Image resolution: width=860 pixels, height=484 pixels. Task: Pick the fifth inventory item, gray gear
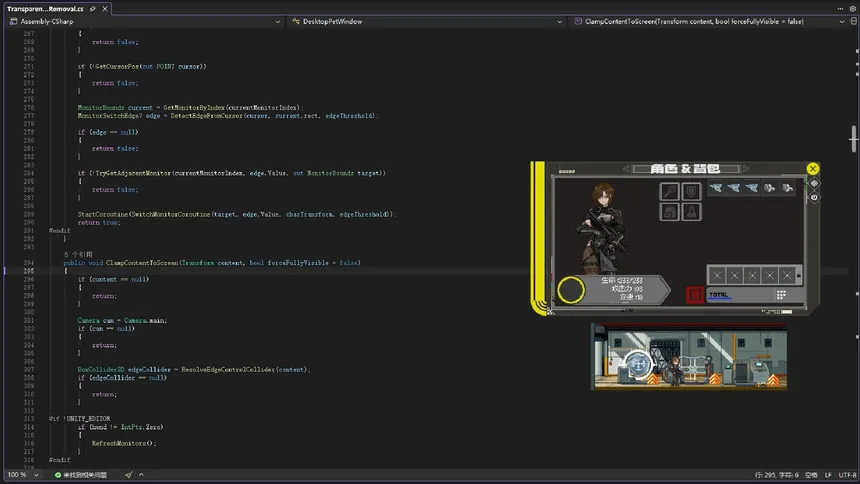pos(788,188)
